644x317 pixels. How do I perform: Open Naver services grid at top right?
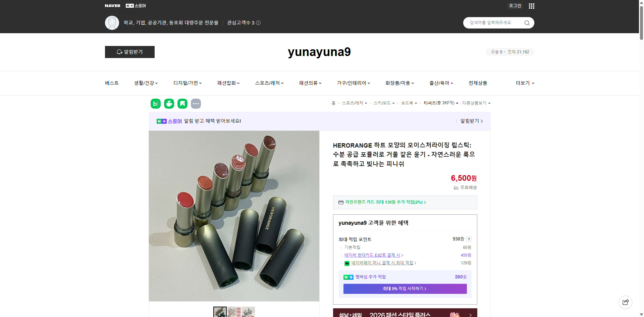pyautogui.click(x=531, y=6)
